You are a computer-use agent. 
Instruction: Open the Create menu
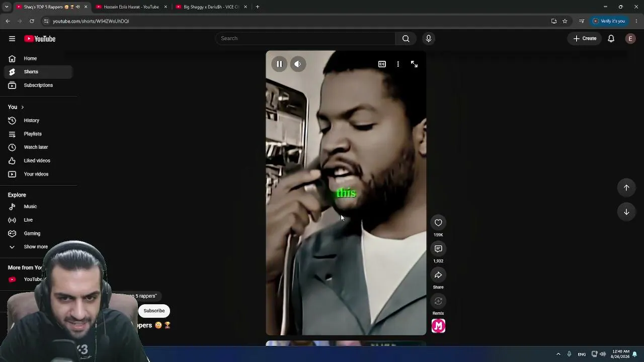[585, 39]
